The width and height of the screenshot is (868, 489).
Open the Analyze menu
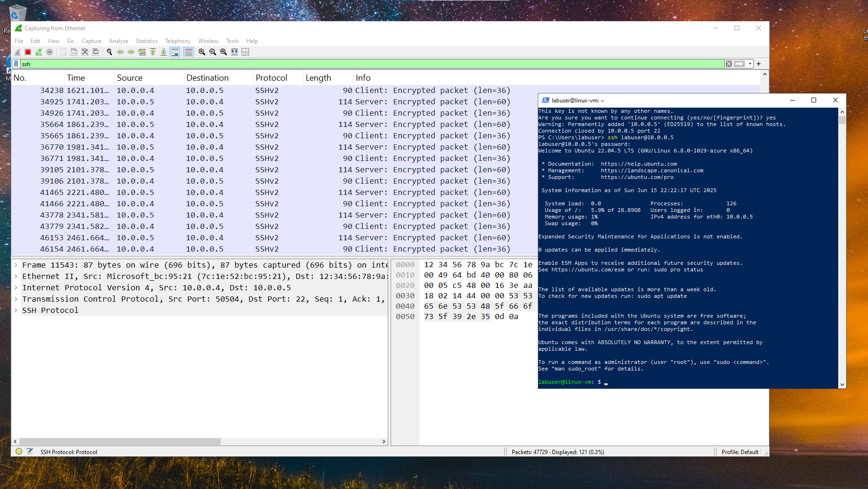(x=118, y=41)
